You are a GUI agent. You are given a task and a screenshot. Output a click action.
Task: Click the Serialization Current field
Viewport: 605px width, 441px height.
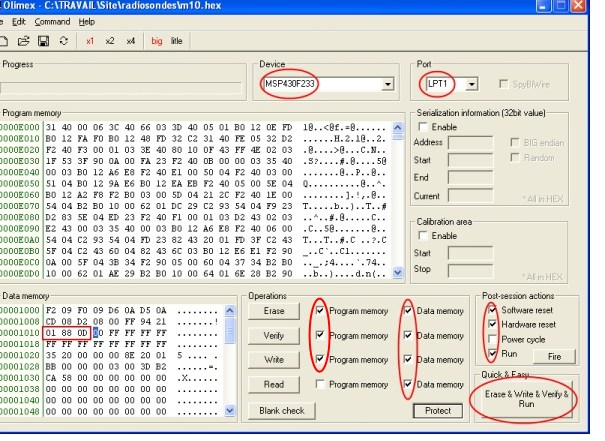coord(470,196)
